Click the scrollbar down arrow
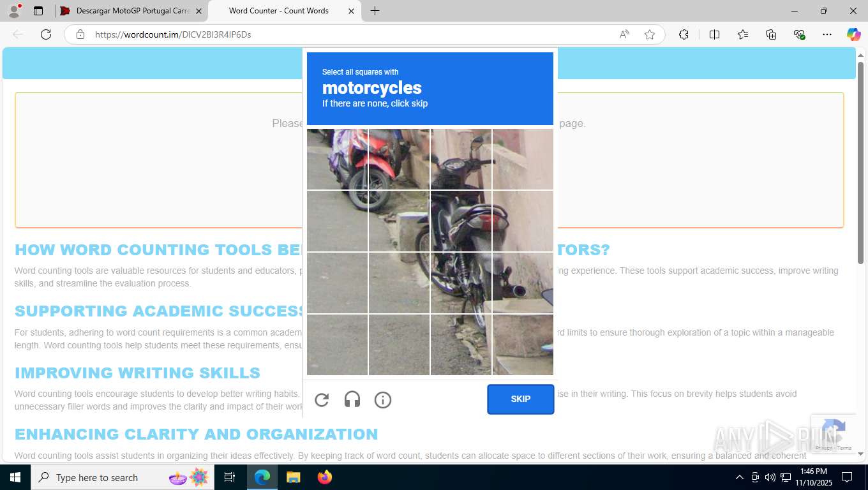 coord(860,454)
